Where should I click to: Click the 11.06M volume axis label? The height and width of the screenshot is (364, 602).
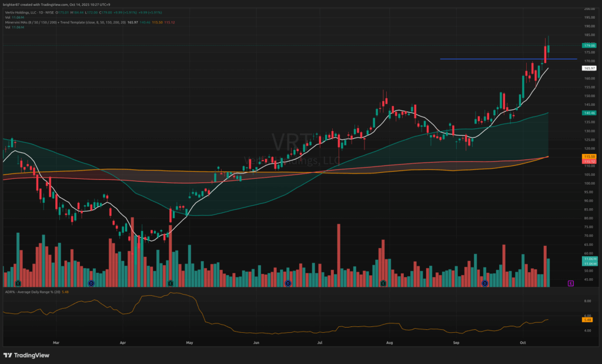point(589,259)
